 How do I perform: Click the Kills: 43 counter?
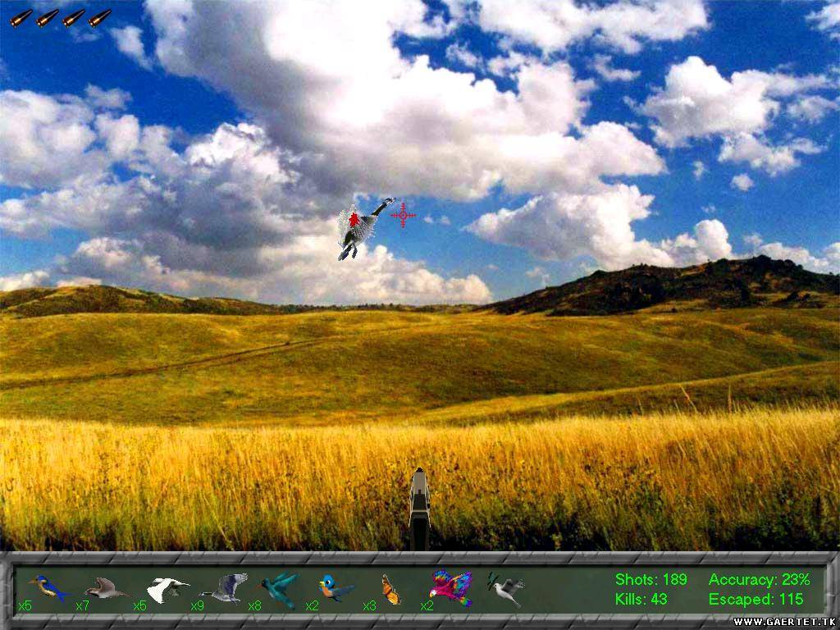pyautogui.click(x=642, y=600)
